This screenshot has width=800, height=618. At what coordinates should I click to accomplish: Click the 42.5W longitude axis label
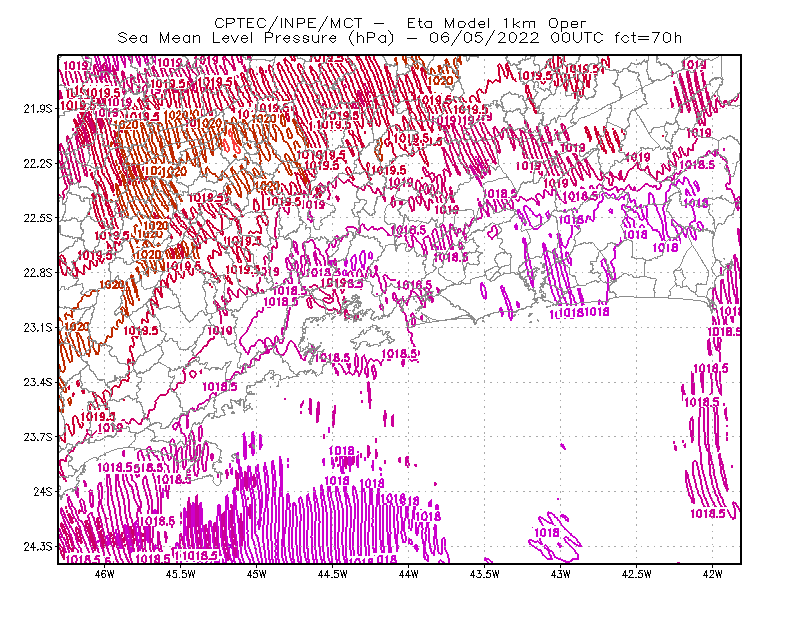636,574
